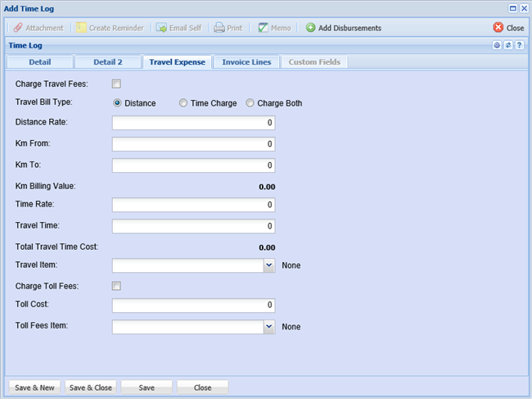
Task: Click the Add Disbursements toolbar button
Action: [343, 28]
